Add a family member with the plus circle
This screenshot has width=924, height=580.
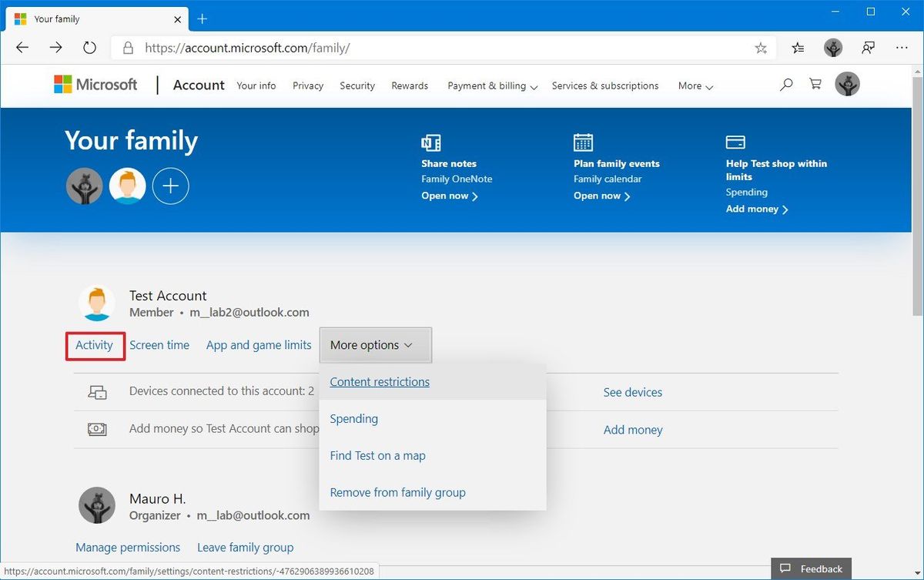click(170, 185)
